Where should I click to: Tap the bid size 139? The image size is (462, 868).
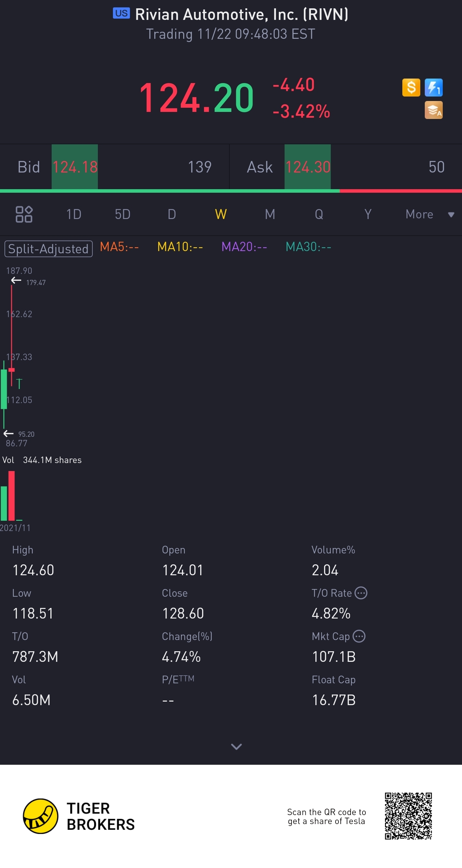click(x=200, y=167)
